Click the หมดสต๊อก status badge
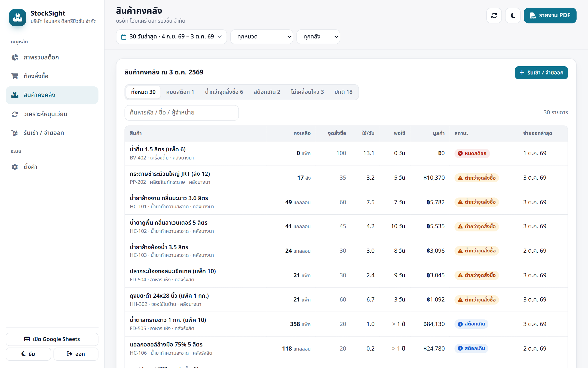The height and width of the screenshot is (368, 588). (472, 153)
